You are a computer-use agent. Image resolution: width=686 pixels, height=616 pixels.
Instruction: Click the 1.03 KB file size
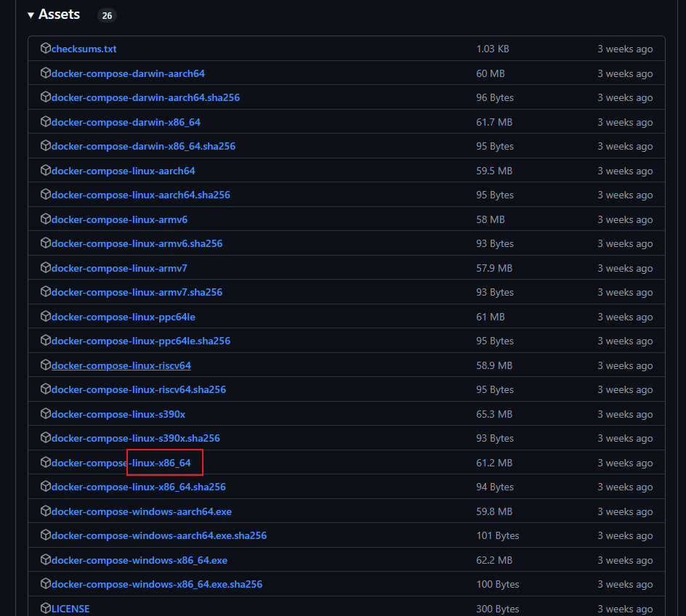[x=493, y=49]
